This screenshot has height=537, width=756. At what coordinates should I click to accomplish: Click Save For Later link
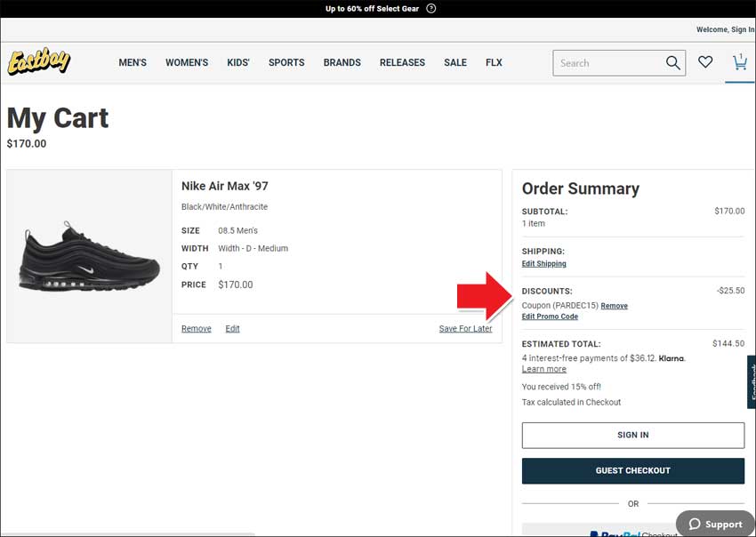pyautogui.click(x=465, y=329)
